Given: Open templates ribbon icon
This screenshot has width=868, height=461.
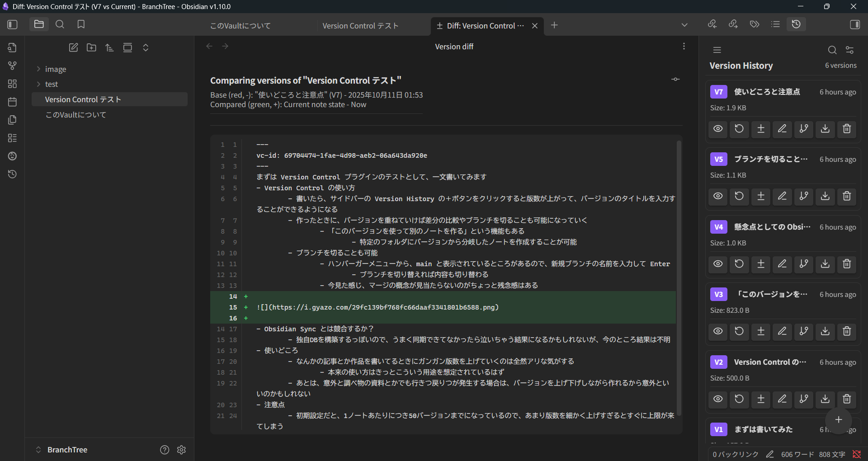Looking at the screenshot, I should (x=13, y=120).
